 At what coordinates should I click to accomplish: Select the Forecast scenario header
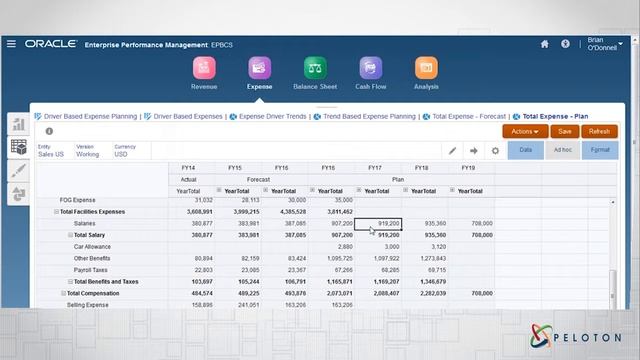[258, 180]
